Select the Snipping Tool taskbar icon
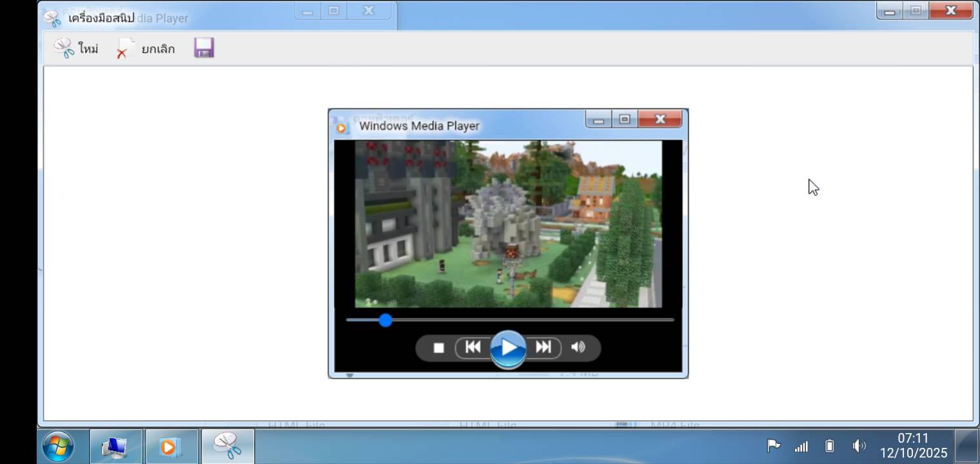The height and width of the screenshot is (464, 980). pos(228,446)
